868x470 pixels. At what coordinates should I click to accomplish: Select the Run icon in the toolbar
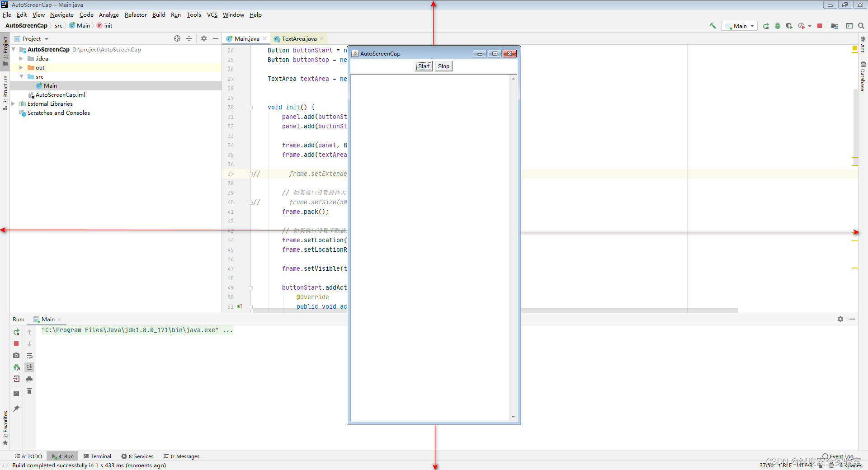coord(765,26)
